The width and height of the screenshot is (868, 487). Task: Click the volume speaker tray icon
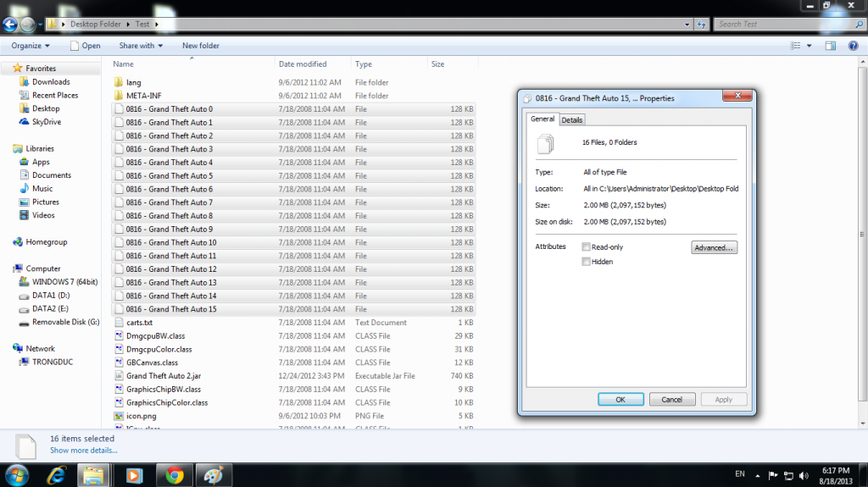tap(804, 475)
